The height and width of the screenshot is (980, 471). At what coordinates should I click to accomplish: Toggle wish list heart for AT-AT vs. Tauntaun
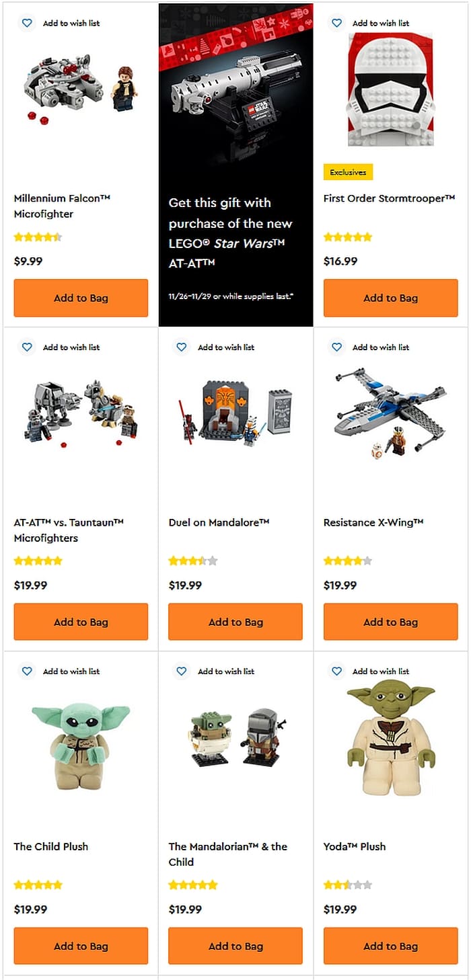(27, 347)
